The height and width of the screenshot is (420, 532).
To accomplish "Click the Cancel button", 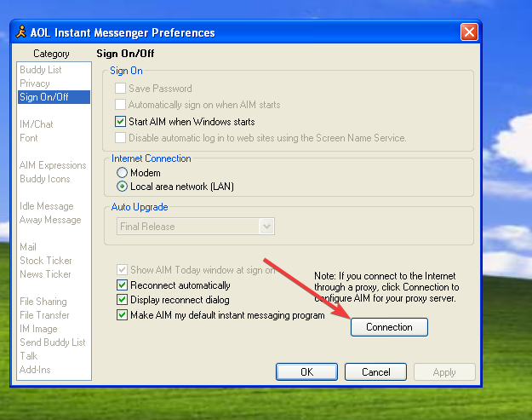I will coord(375,371).
